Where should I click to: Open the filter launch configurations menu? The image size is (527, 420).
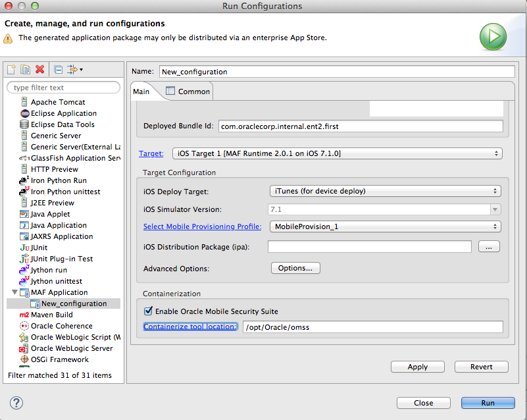click(x=74, y=70)
